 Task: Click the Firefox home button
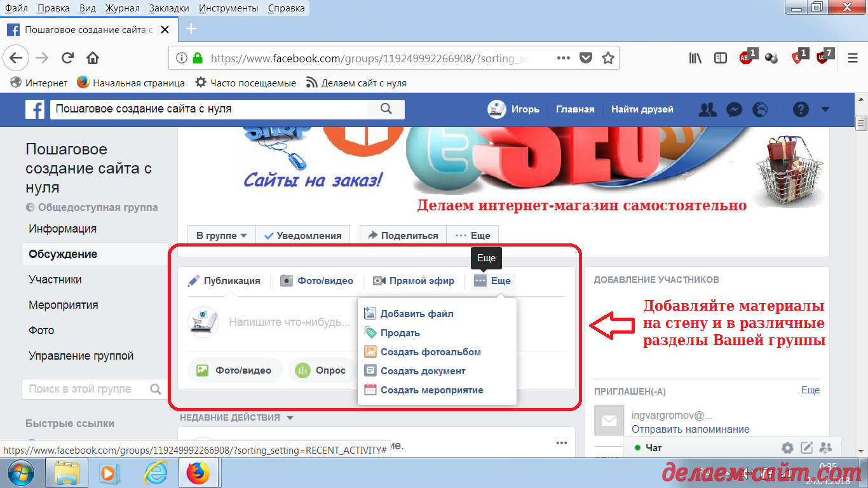[93, 58]
